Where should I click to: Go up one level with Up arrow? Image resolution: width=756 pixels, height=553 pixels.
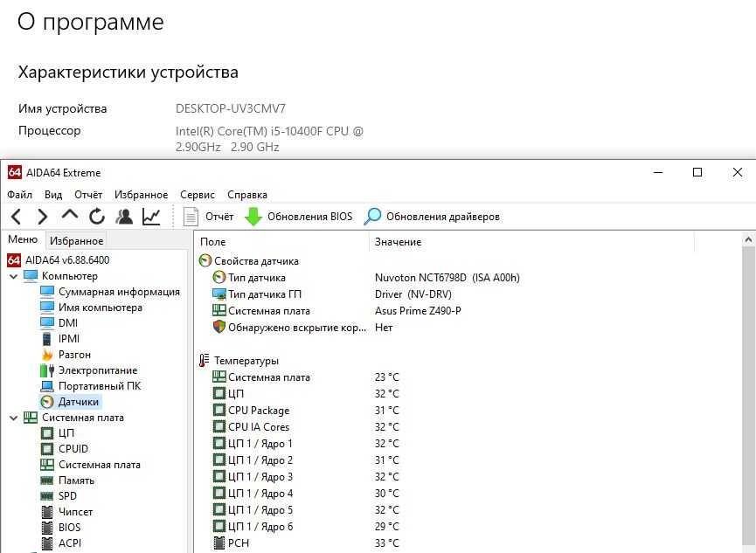(x=70, y=215)
